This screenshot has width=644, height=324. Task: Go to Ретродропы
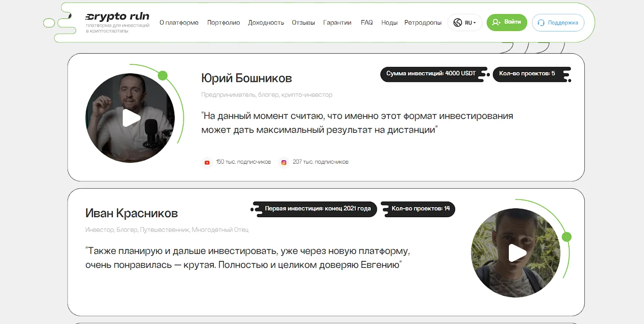tap(423, 23)
